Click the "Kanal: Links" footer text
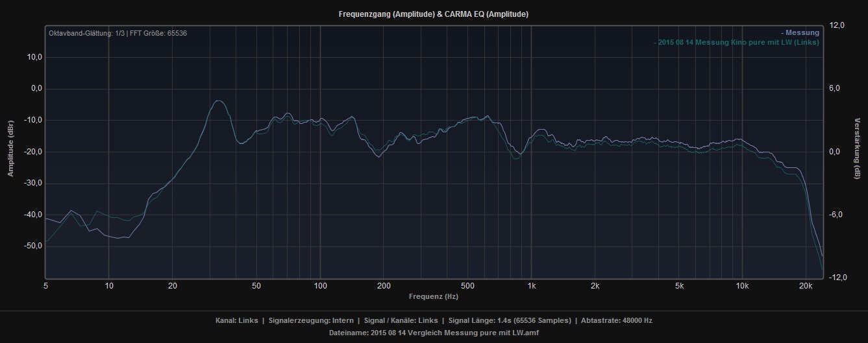868x343 pixels. pos(236,320)
